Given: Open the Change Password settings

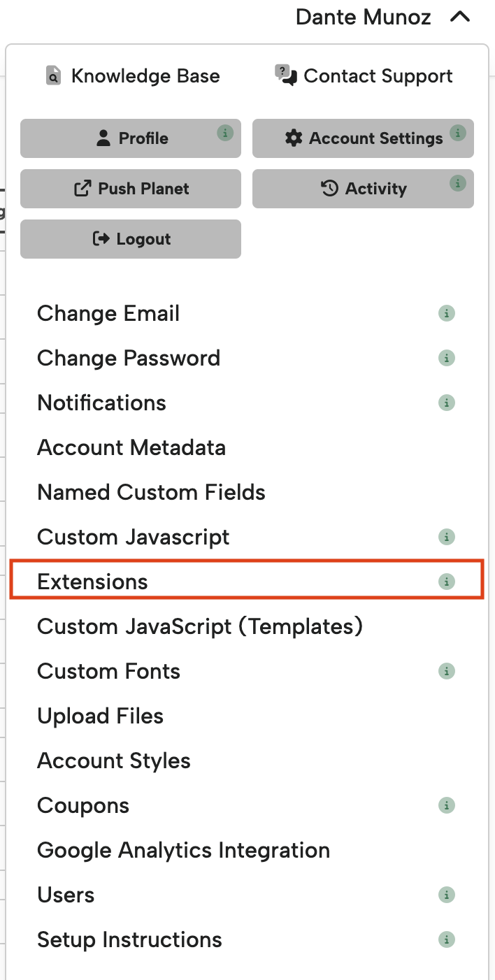Looking at the screenshot, I should pyautogui.click(x=129, y=358).
